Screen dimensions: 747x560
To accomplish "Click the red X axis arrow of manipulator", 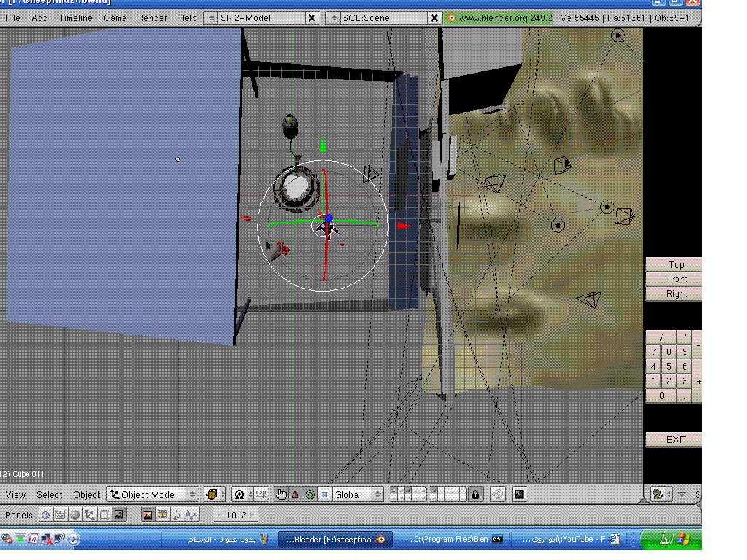I will click(403, 226).
